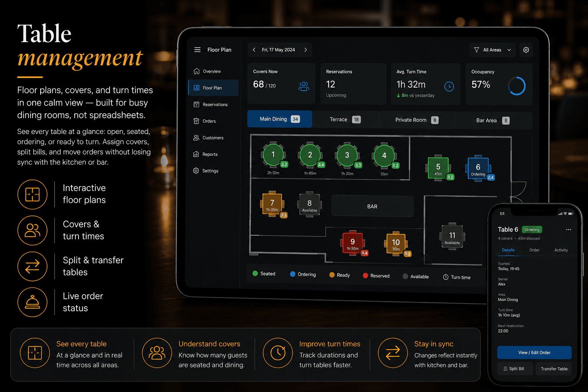Viewport: 588px width, 392px height.
Task: Switch to Order tab on phone
Action: (534, 250)
